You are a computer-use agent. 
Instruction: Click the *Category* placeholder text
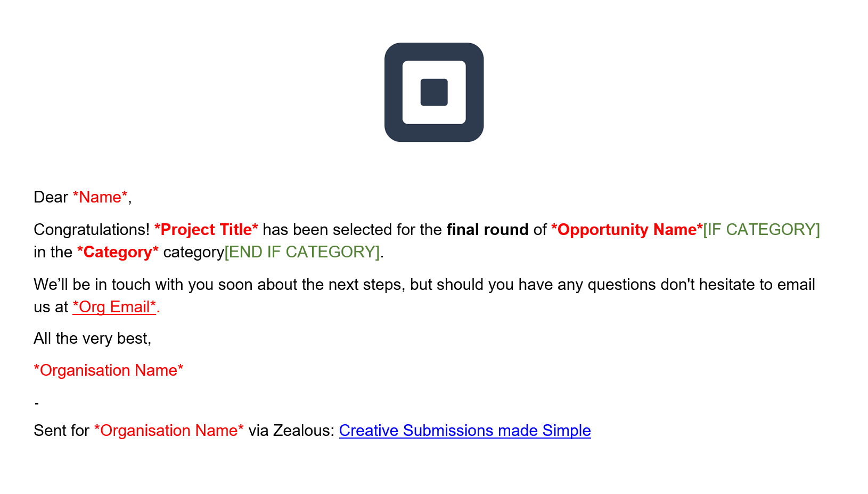[x=118, y=252]
